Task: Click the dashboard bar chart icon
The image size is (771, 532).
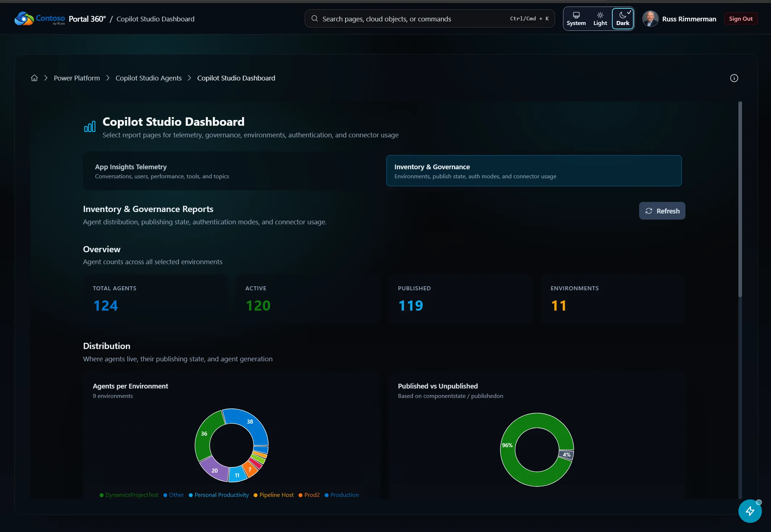Action: click(90, 126)
